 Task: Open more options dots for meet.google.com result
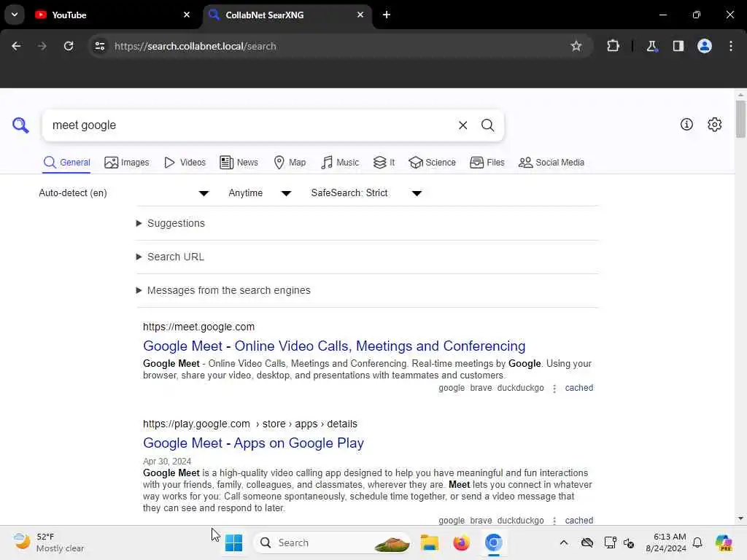click(x=554, y=389)
